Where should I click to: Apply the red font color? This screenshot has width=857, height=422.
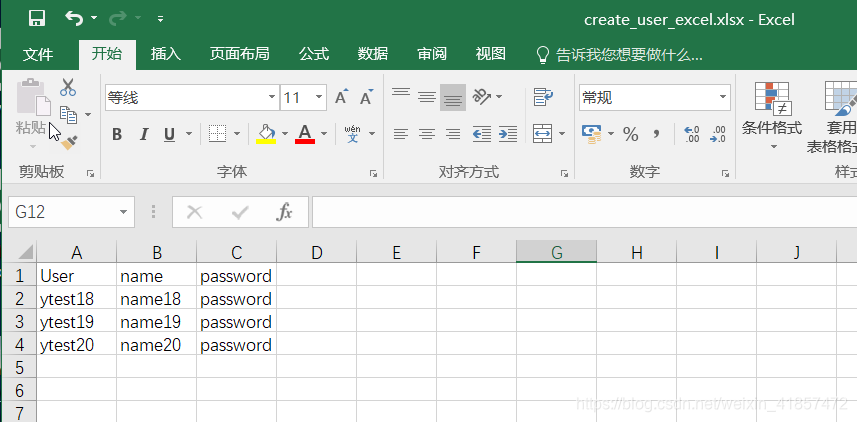pos(304,134)
